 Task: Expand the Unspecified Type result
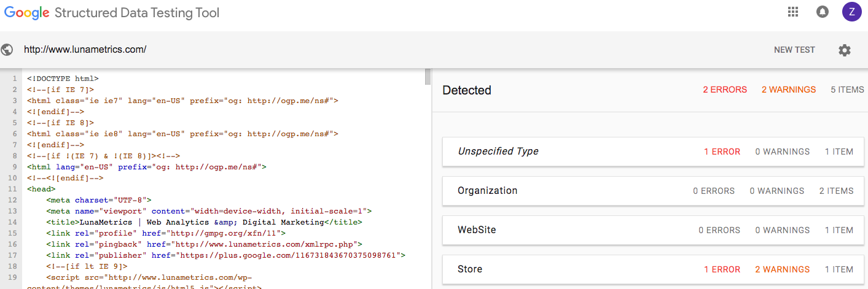654,152
